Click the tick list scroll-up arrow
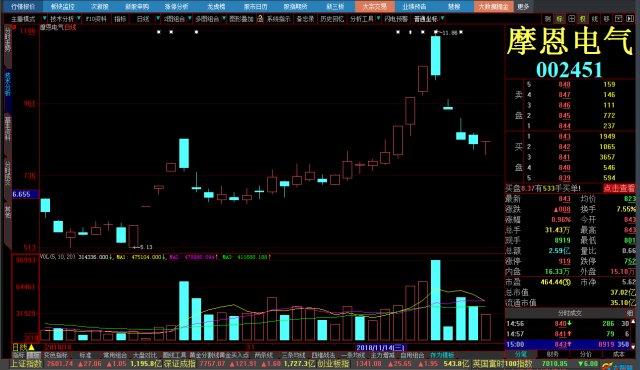The image size is (640, 370). (633, 322)
